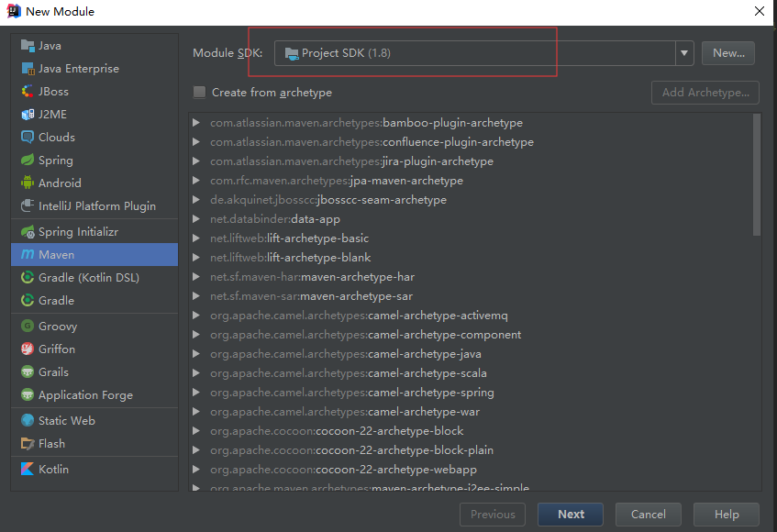Expand the bamboo-plugin-archetype entry

click(x=196, y=123)
